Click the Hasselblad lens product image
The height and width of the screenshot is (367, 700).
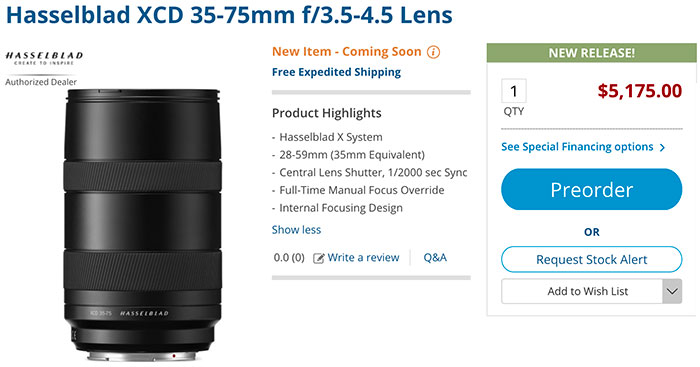[142, 225]
